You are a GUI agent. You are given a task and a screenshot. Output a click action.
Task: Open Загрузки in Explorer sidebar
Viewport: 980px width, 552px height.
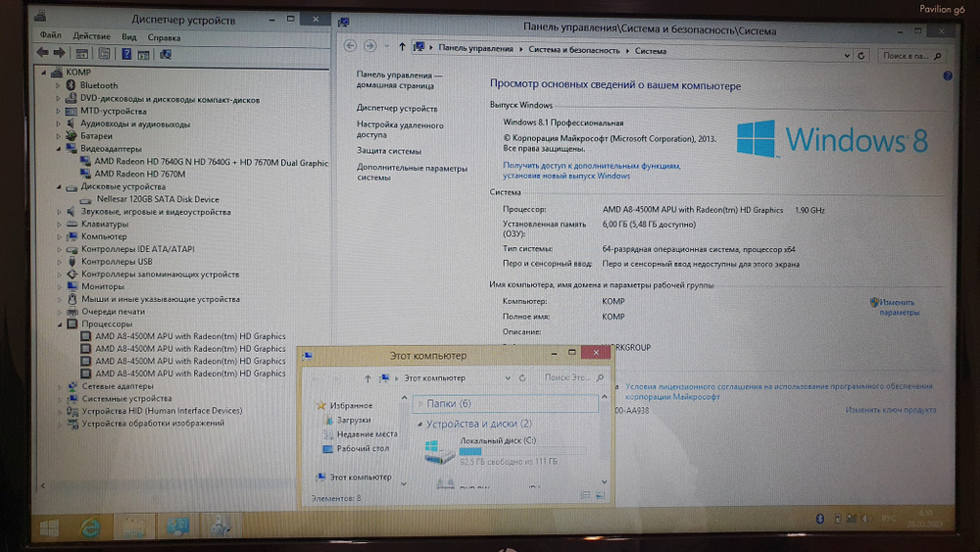[354, 420]
